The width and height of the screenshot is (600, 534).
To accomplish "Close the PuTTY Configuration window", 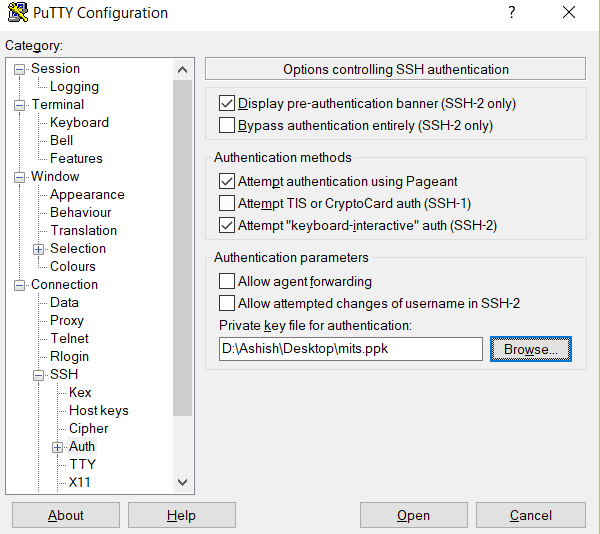I will pos(569,12).
